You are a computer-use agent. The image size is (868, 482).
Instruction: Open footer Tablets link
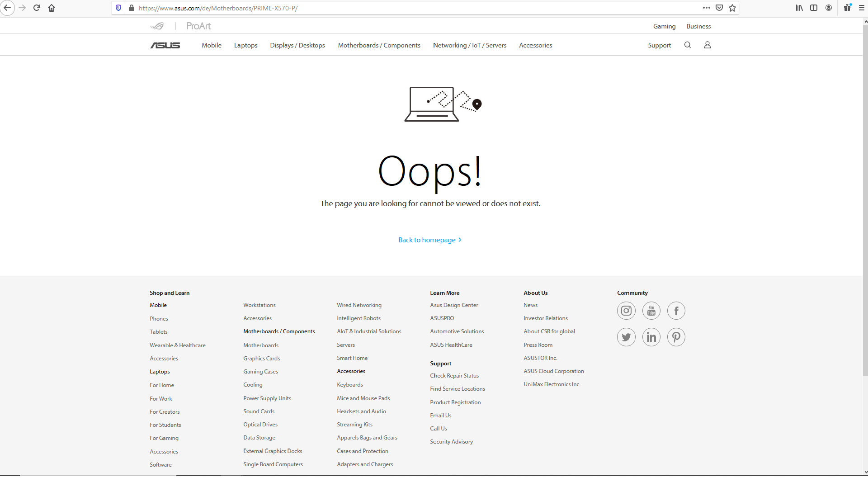pyautogui.click(x=159, y=331)
